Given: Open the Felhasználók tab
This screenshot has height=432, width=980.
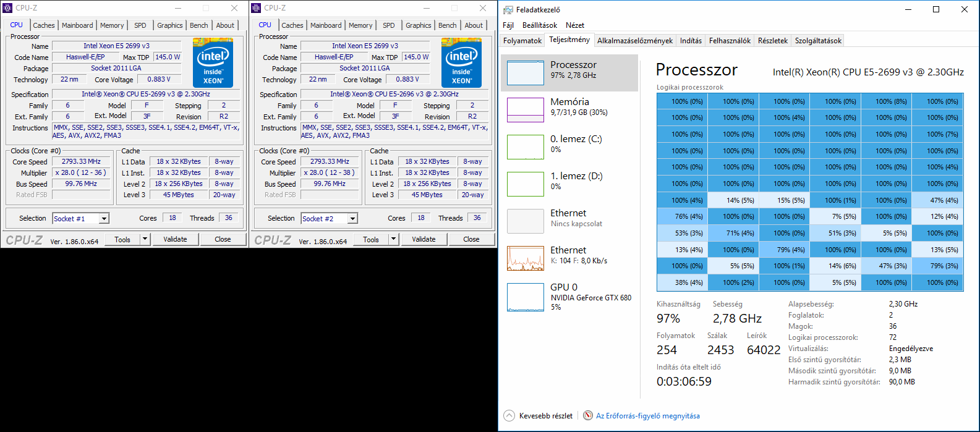Looking at the screenshot, I should (730, 41).
